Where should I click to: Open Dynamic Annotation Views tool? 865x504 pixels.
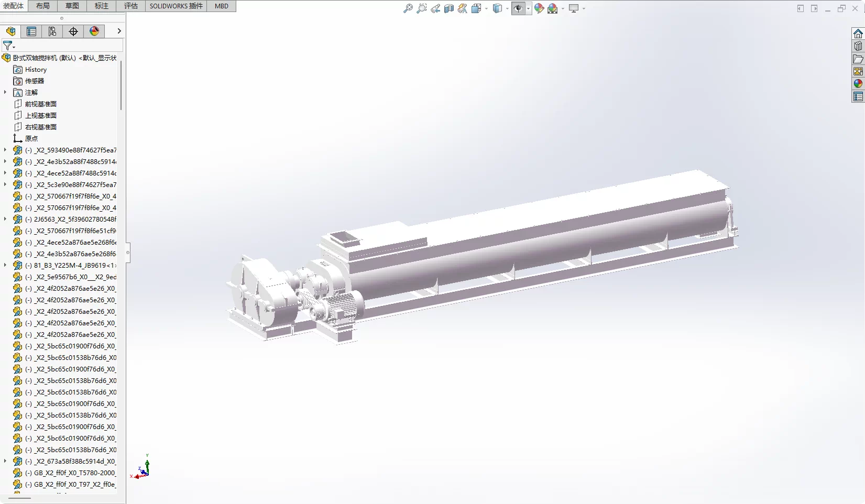pyautogui.click(x=462, y=8)
